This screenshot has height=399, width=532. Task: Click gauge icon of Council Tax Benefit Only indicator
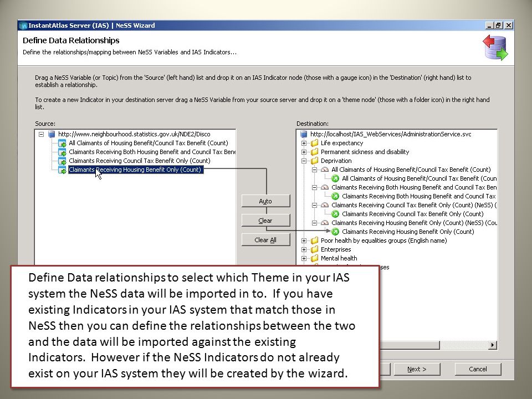[x=325, y=204]
